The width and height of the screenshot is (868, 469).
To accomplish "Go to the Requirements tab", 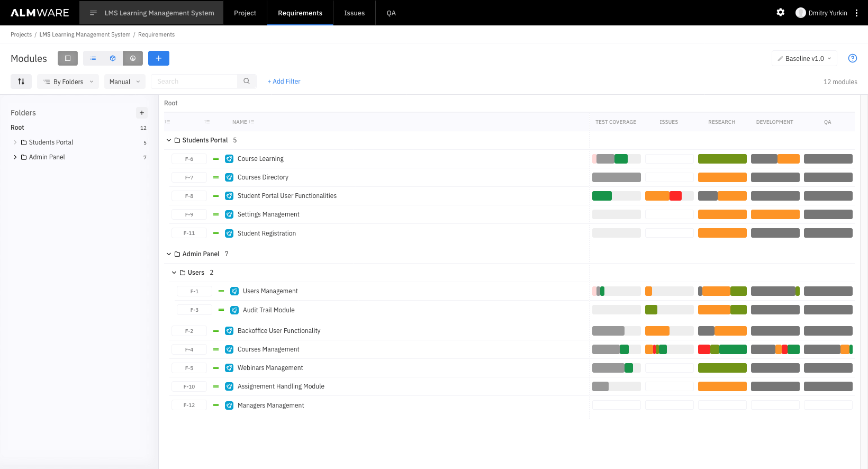I will click(300, 13).
